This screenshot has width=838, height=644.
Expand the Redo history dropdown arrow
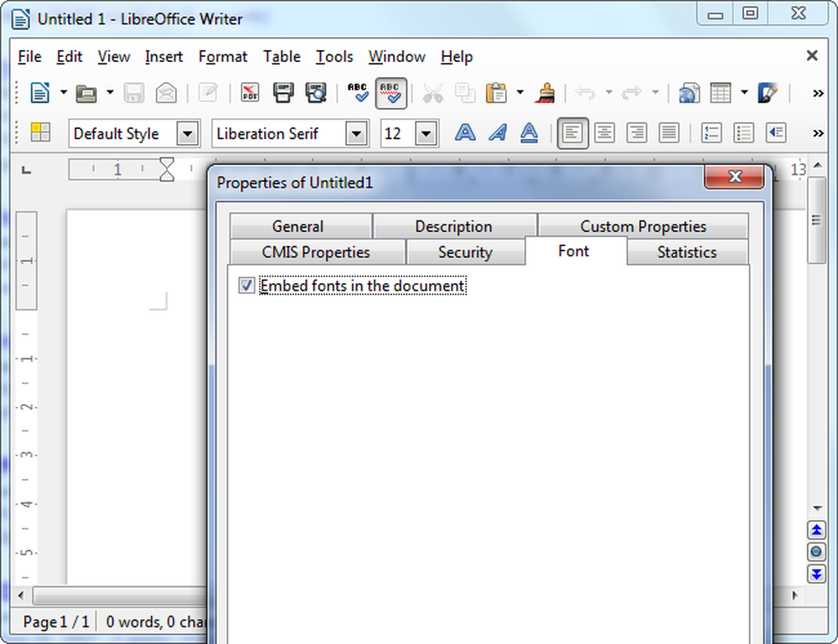655,92
